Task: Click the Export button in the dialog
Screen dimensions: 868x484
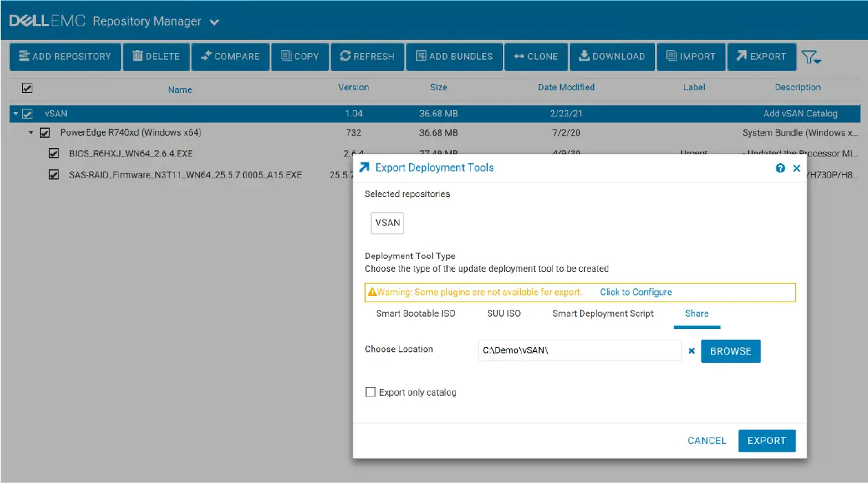Action: pyautogui.click(x=767, y=441)
